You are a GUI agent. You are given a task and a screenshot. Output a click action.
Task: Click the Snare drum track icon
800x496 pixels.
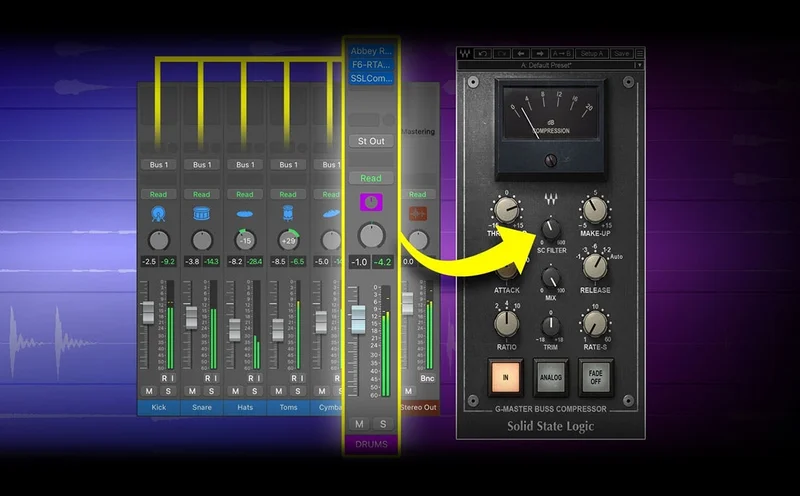point(202,213)
